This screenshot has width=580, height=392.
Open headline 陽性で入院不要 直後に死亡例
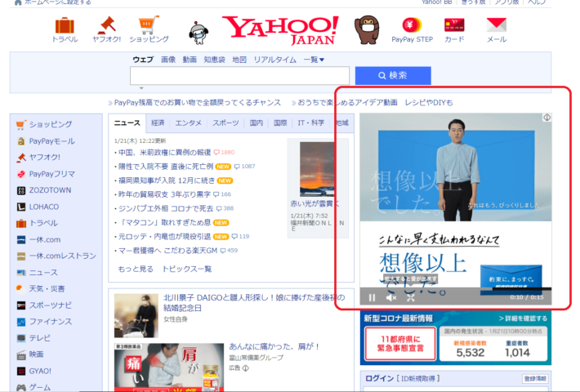(166, 167)
